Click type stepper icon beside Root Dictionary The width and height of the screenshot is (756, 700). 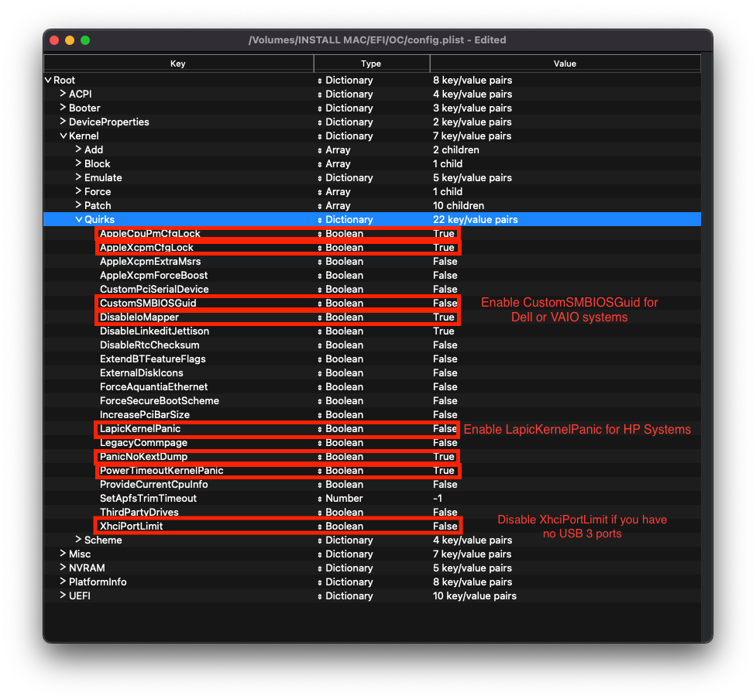click(320, 81)
